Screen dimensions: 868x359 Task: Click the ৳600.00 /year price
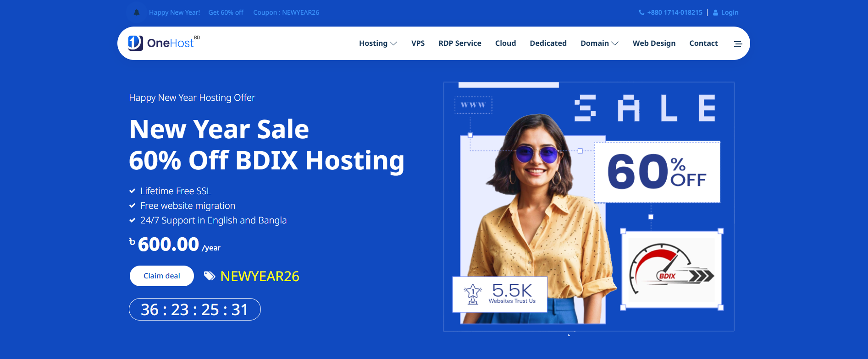tap(175, 245)
